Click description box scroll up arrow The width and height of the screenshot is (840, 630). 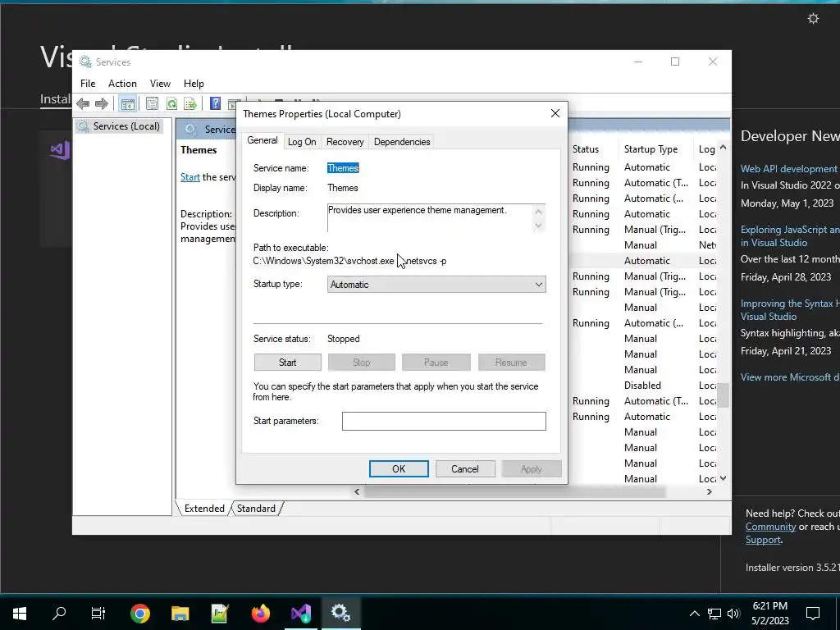[538, 211]
